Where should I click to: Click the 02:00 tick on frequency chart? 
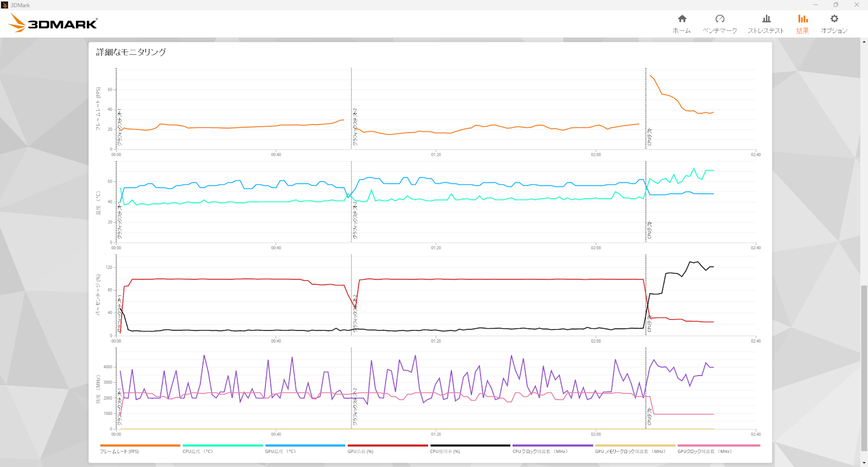click(x=596, y=434)
